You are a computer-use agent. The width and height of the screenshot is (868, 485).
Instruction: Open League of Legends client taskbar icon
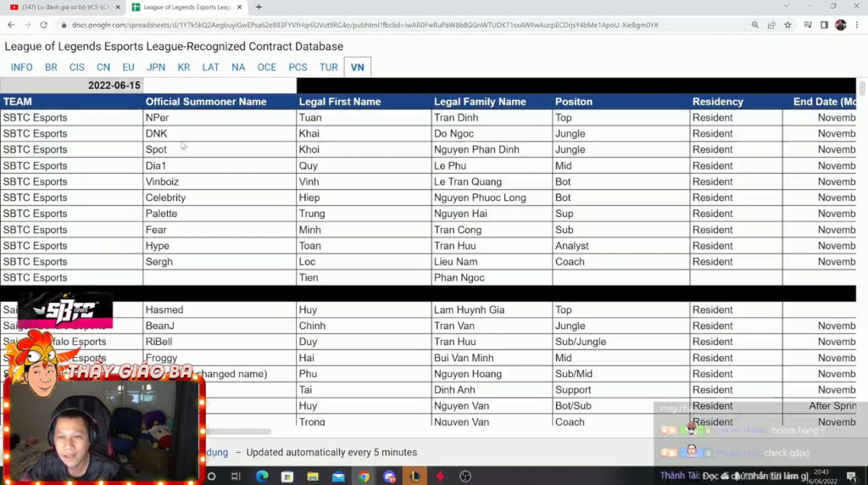click(x=414, y=477)
